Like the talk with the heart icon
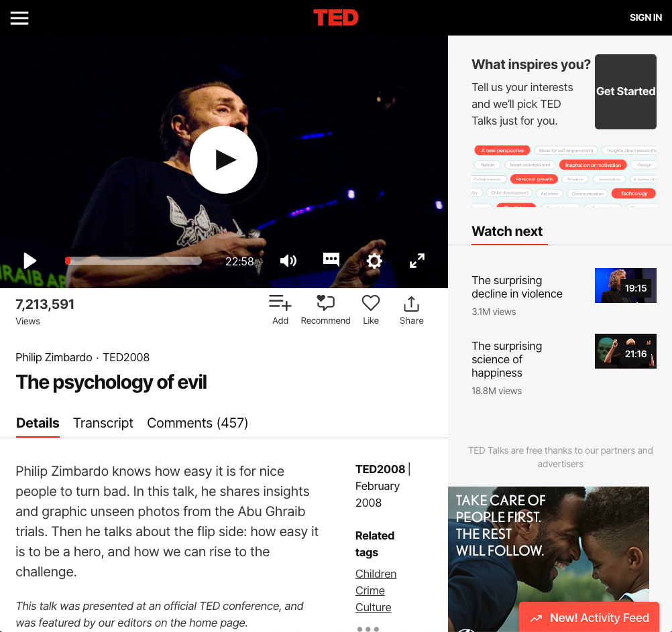The width and height of the screenshot is (672, 632). point(371,310)
